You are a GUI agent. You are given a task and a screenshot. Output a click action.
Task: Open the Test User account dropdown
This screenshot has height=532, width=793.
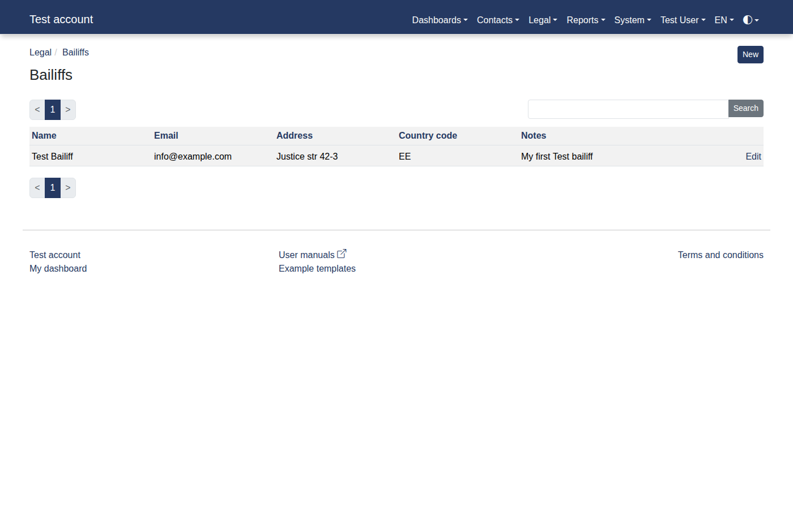point(683,20)
